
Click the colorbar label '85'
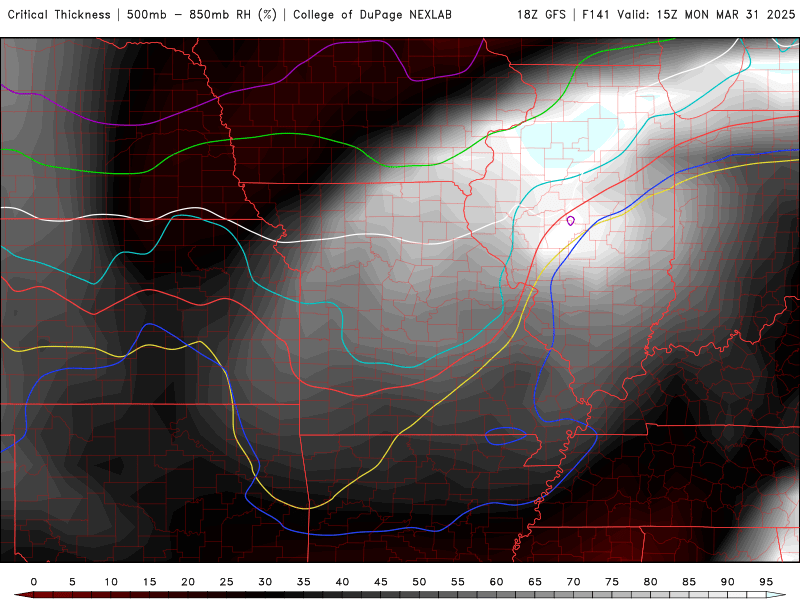tap(689, 582)
